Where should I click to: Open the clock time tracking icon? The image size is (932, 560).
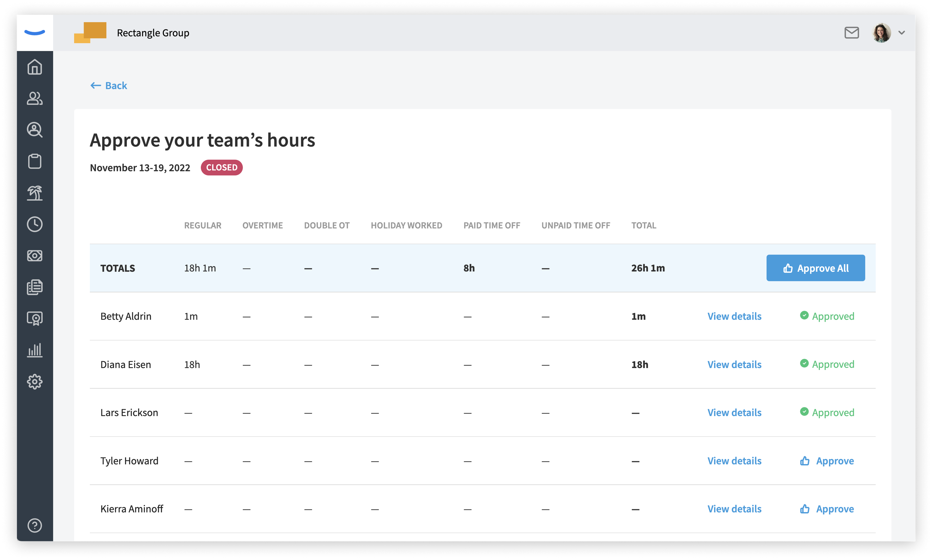[35, 224]
